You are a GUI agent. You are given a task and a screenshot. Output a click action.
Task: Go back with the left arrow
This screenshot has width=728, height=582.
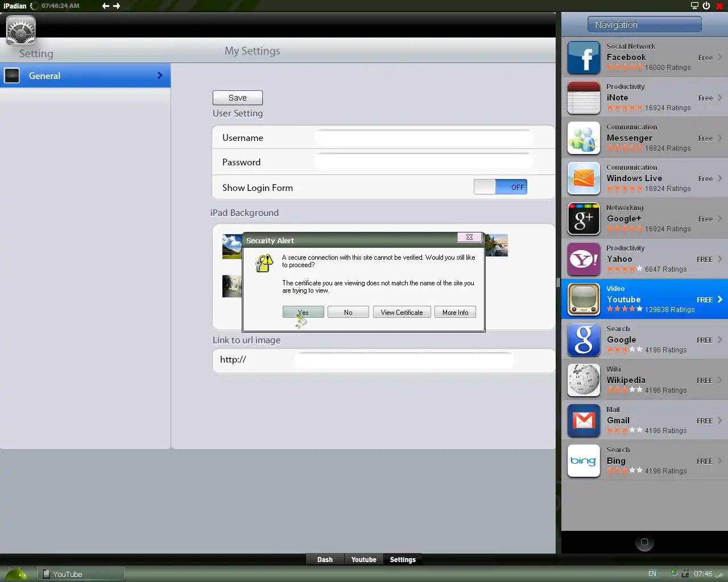tap(106, 6)
